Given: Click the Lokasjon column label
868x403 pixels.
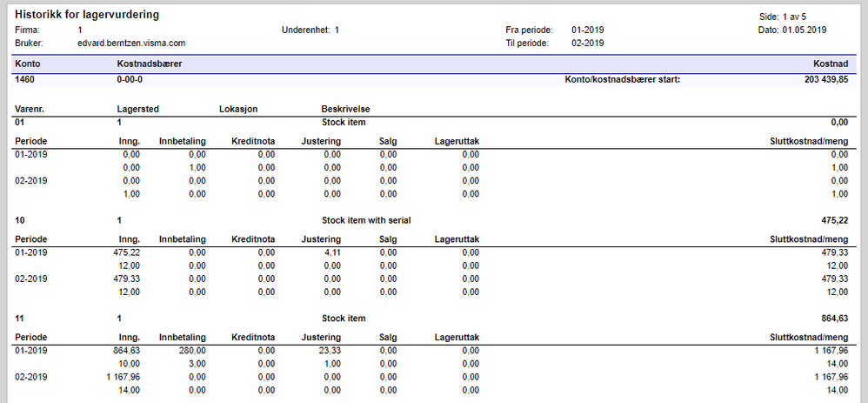Looking at the screenshot, I should (238, 109).
